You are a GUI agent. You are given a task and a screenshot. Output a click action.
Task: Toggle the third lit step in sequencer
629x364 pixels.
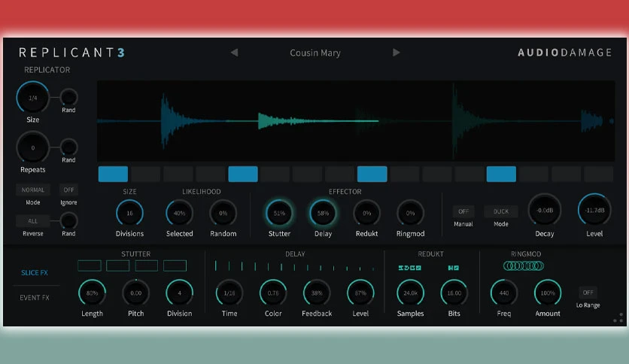(372, 174)
